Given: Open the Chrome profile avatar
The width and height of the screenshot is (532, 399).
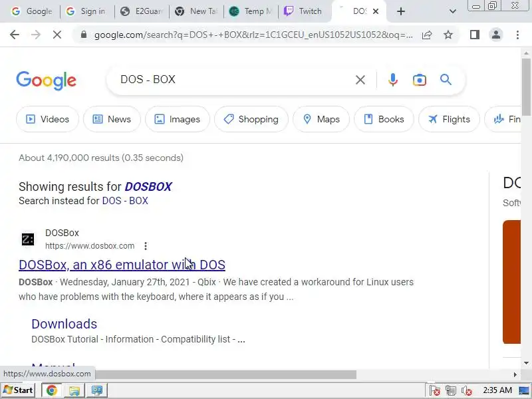Looking at the screenshot, I should [x=496, y=35].
